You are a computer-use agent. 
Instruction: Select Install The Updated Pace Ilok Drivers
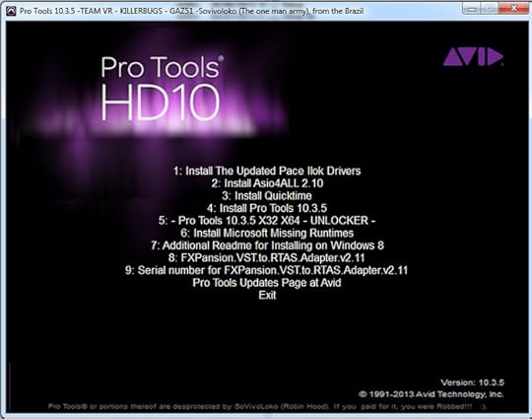pyautogui.click(x=267, y=171)
